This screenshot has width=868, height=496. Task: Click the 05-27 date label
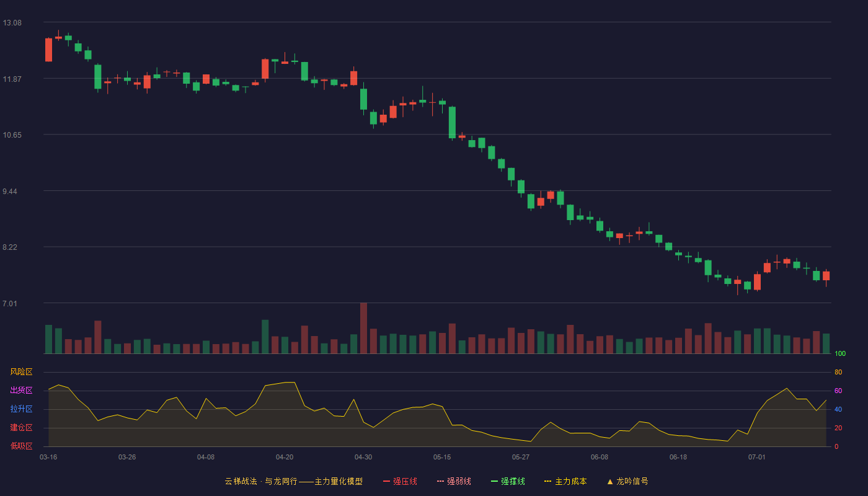521,457
